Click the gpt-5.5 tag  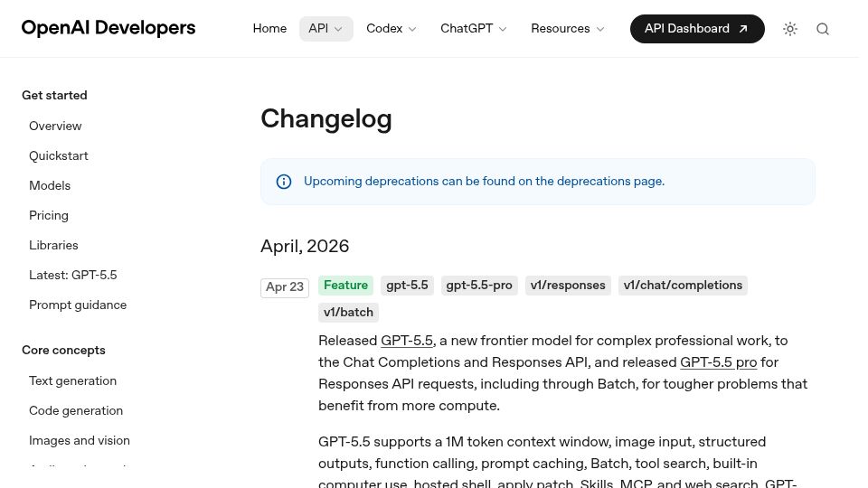coord(408,286)
